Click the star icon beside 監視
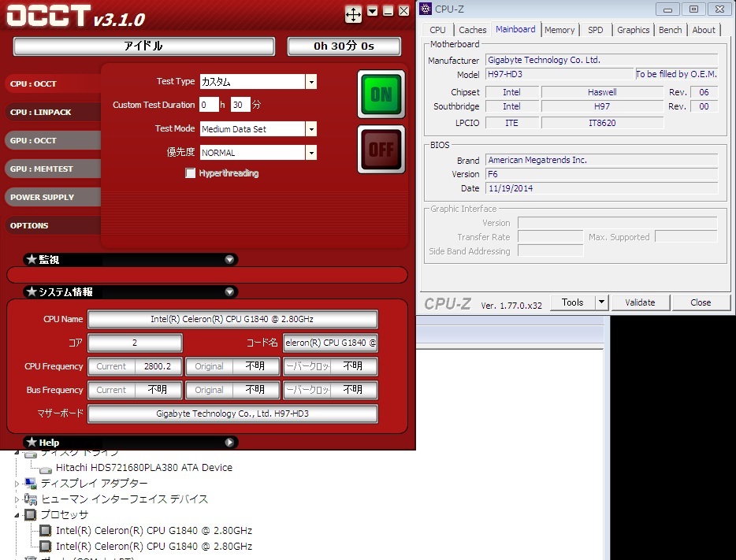736x560 pixels. (x=32, y=259)
